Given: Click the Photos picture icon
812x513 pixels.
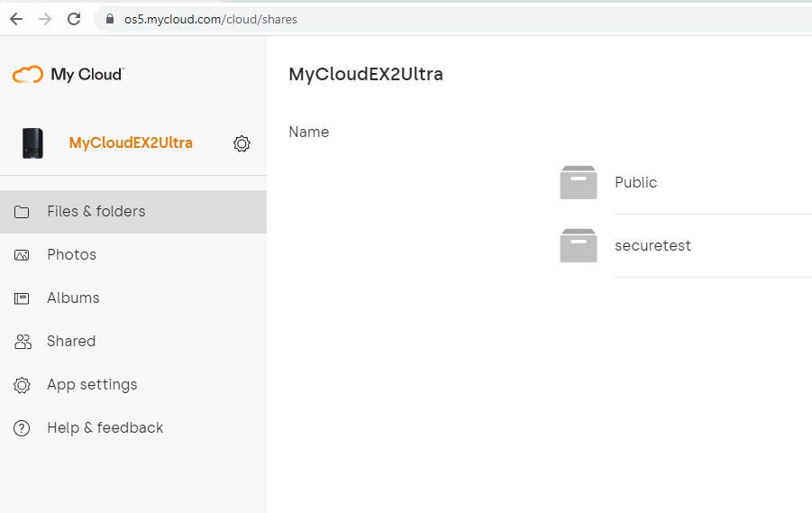Looking at the screenshot, I should (x=22, y=255).
